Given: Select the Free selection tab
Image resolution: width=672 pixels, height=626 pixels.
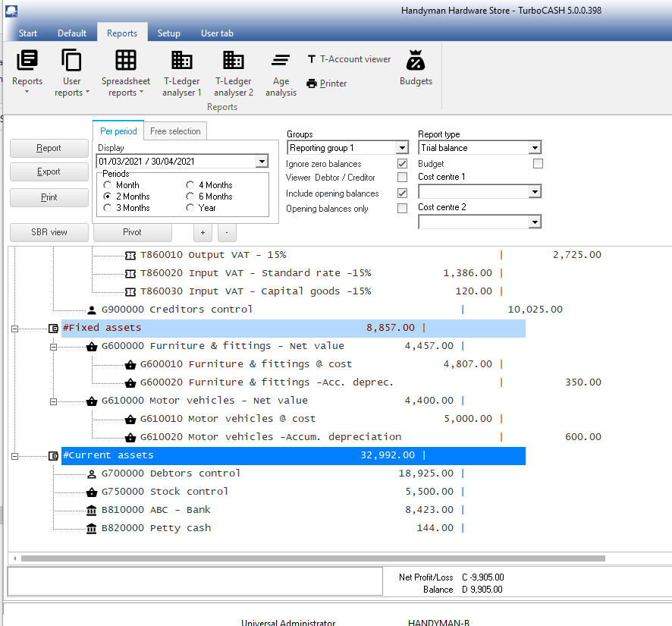Looking at the screenshot, I should (x=175, y=131).
